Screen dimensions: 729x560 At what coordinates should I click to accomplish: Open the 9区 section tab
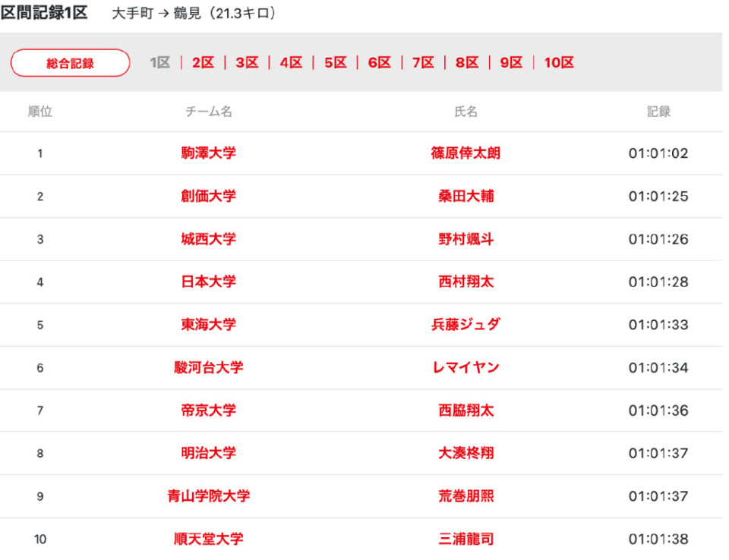511,63
